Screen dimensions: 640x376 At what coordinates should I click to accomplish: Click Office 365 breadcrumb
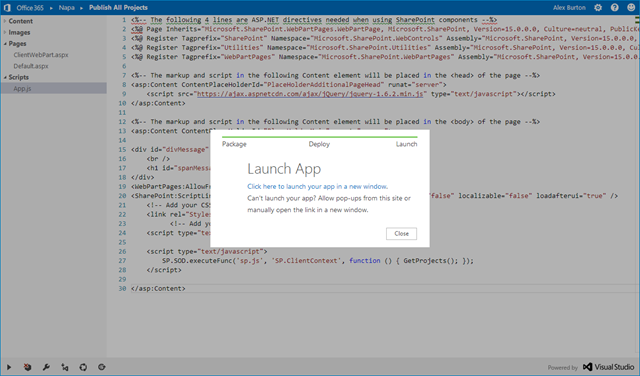[30, 7]
